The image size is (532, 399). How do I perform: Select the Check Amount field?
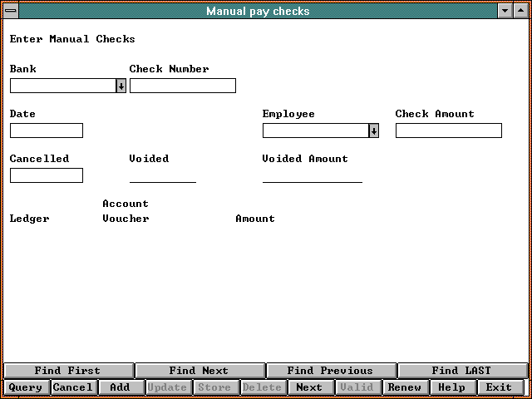point(449,131)
